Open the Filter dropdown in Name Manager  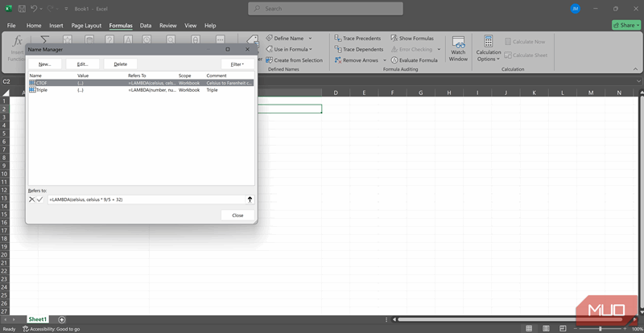(237, 64)
